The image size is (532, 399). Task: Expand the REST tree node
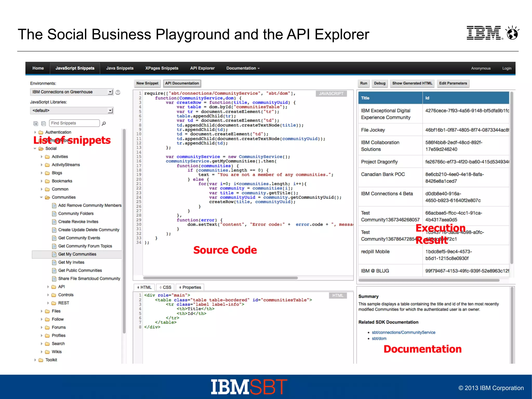pos(48,303)
